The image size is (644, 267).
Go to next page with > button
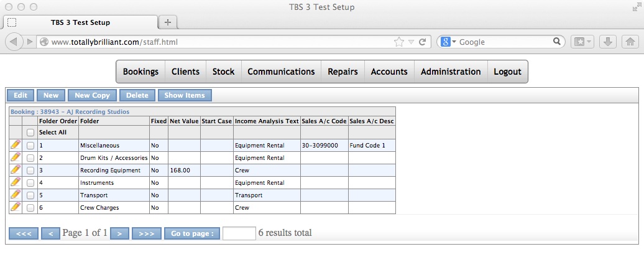tap(119, 233)
